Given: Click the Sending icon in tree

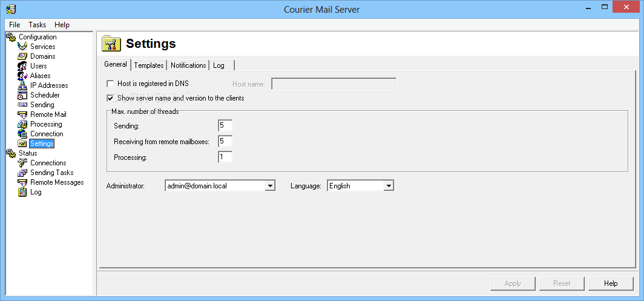Looking at the screenshot, I should (22, 104).
